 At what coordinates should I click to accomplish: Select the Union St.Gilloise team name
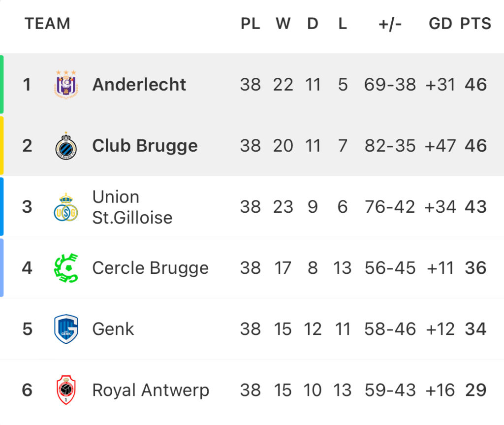click(x=132, y=207)
